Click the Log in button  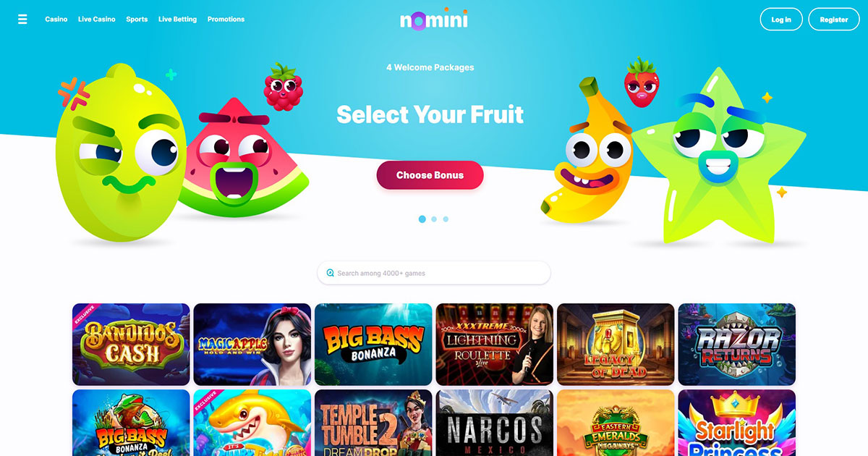point(781,20)
